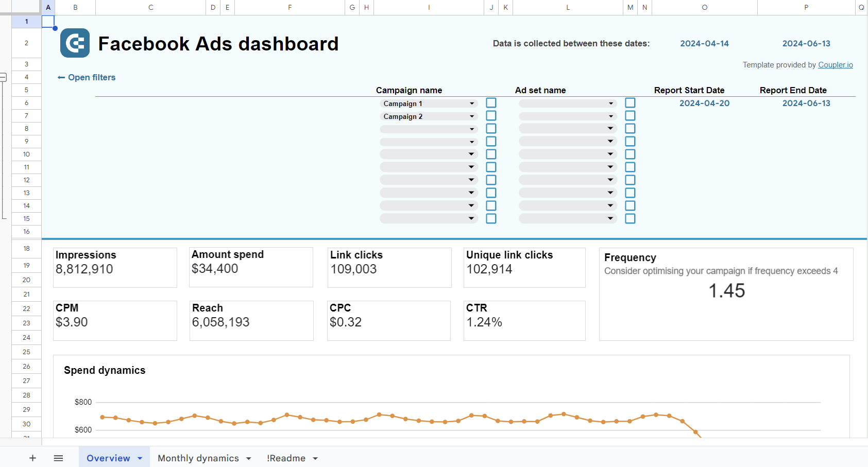The image size is (868, 467).
Task: Expand the first Ad set name dropdown
Action: coord(610,103)
